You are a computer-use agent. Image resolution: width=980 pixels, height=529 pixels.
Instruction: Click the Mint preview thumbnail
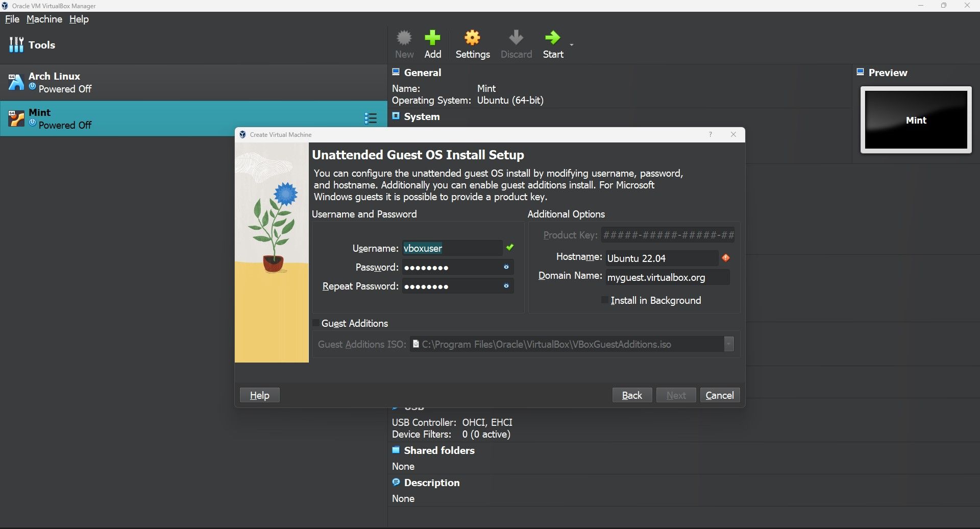(x=916, y=120)
